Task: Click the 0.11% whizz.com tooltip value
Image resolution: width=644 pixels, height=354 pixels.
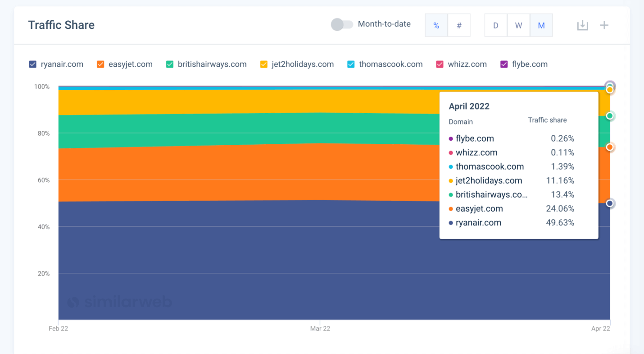Action: click(562, 153)
